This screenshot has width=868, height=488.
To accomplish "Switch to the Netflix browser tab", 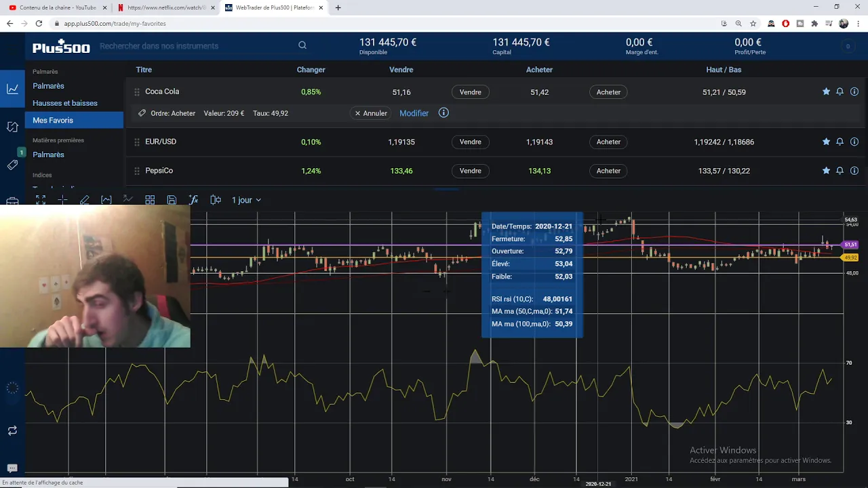I will click(x=165, y=7).
